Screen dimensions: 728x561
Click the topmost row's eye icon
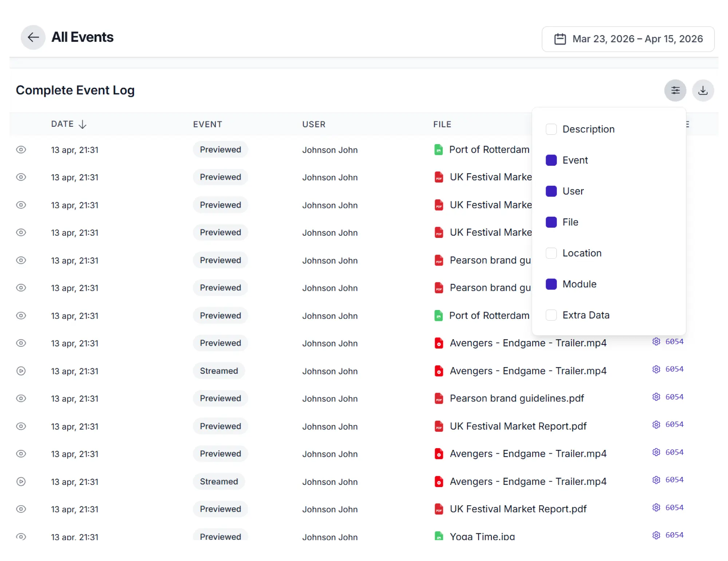coord(21,150)
